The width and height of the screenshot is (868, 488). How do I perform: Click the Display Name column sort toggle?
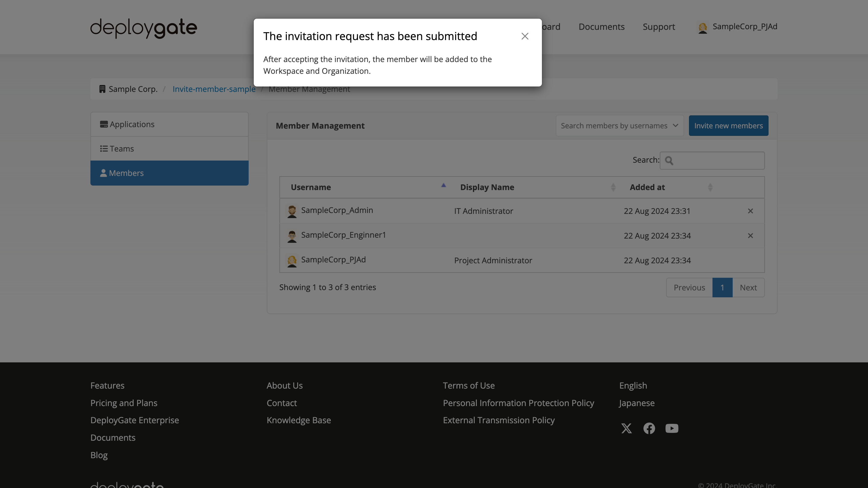click(613, 187)
